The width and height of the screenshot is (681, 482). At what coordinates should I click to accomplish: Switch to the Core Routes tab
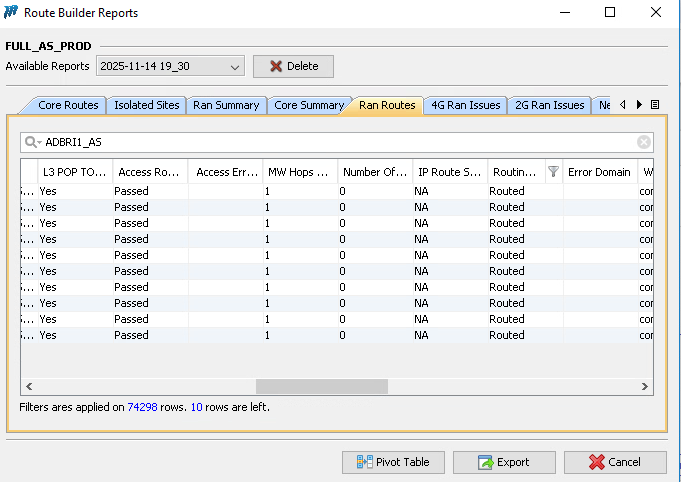pos(67,105)
